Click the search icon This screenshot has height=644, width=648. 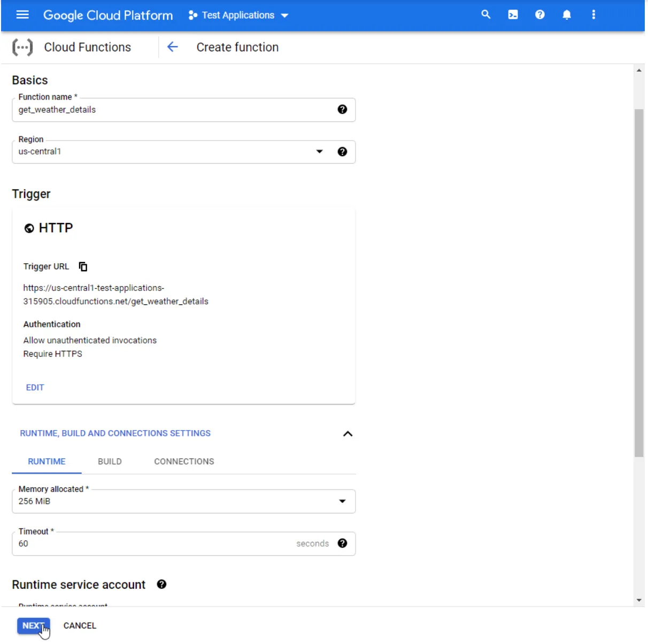click(485, 14)
